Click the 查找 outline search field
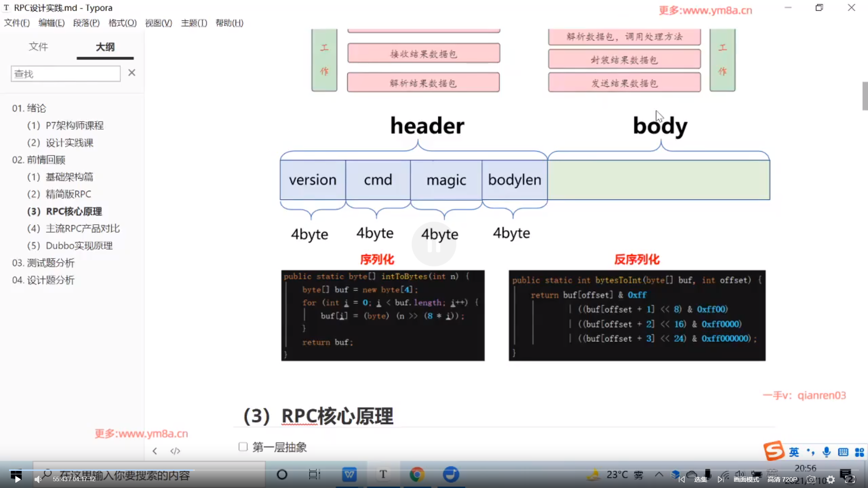The width and height of the screenshot is (868, 488). pos(66,74)
